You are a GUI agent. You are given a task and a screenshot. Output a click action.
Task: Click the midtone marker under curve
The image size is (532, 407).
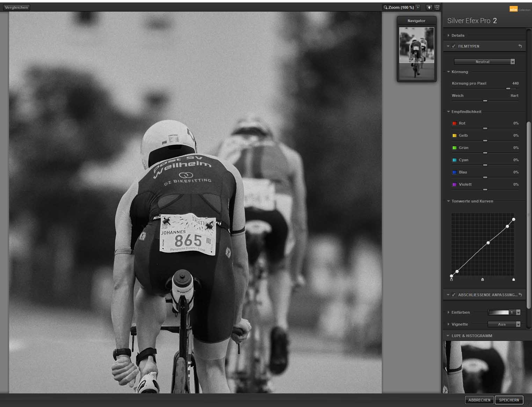(x=483, y=279)
